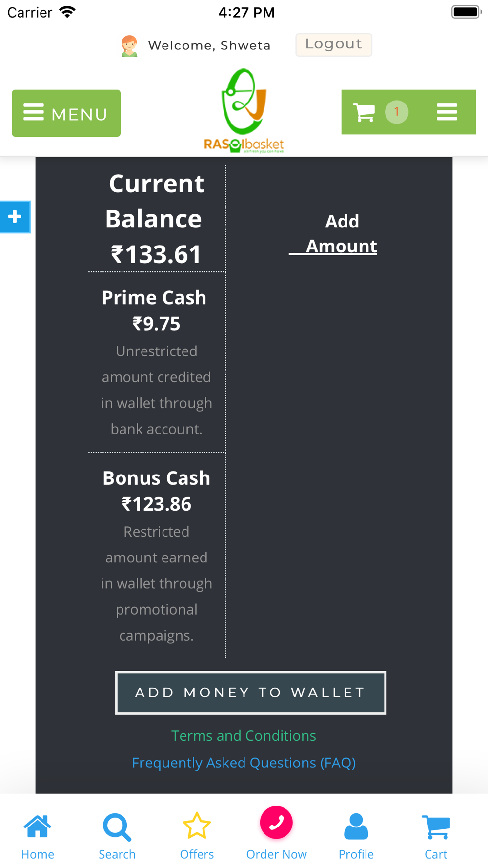Image resolution: width=488 pixels, height=868 pixels.
Task: Switch to the Profile tab
Action: click(x=356, y=836)
